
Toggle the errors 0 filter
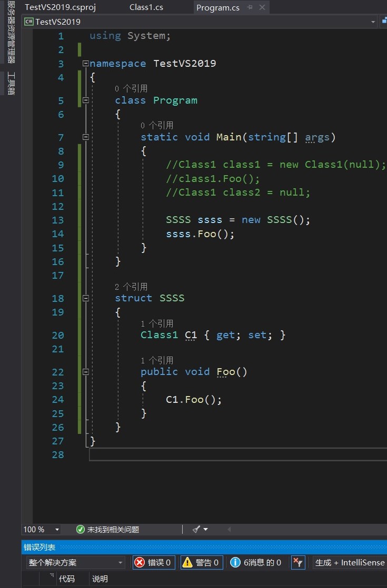154,563
